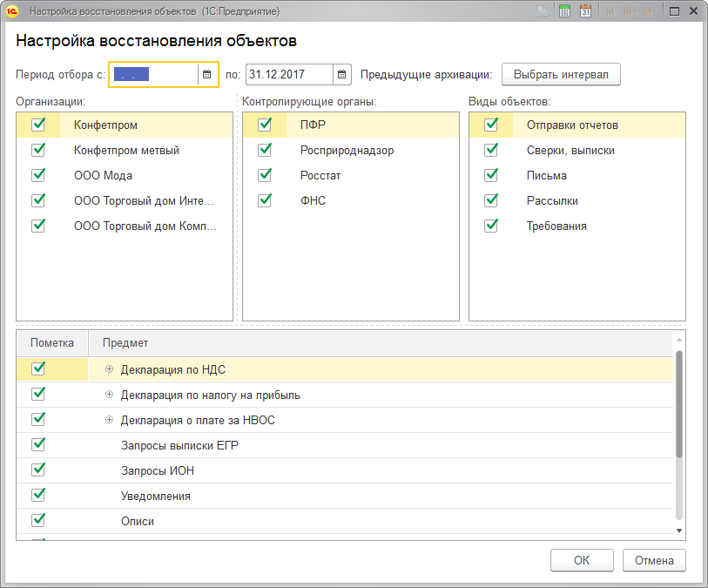Click the period start date input field

click(154, 75)
